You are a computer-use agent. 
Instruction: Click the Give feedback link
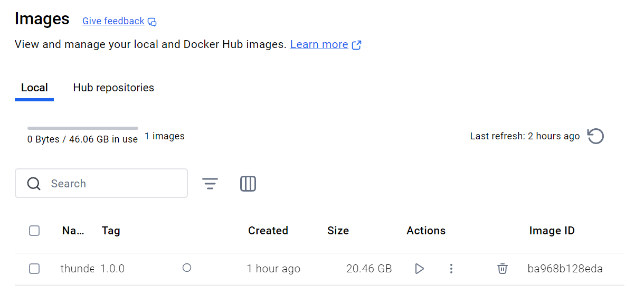click(x=113, y=21)
